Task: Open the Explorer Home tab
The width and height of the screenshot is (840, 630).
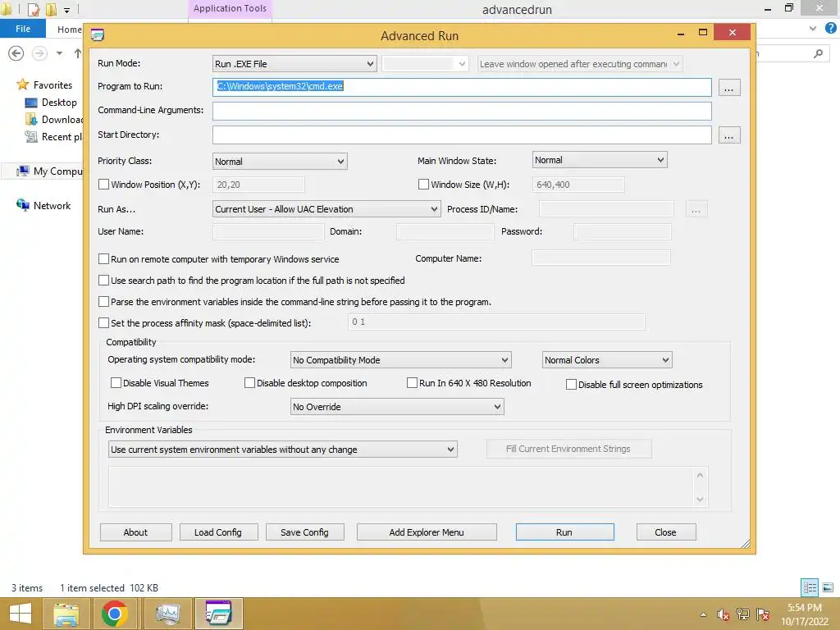Action: pyautogui.click(x=69, y=30)
